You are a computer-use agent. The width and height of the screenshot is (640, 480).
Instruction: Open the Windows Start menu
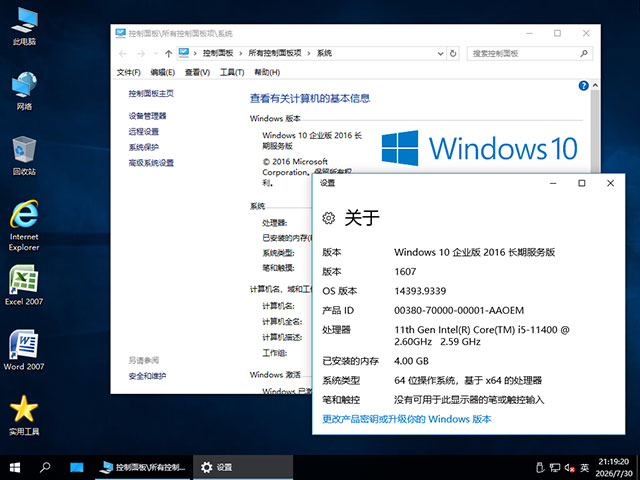[15, 467]
